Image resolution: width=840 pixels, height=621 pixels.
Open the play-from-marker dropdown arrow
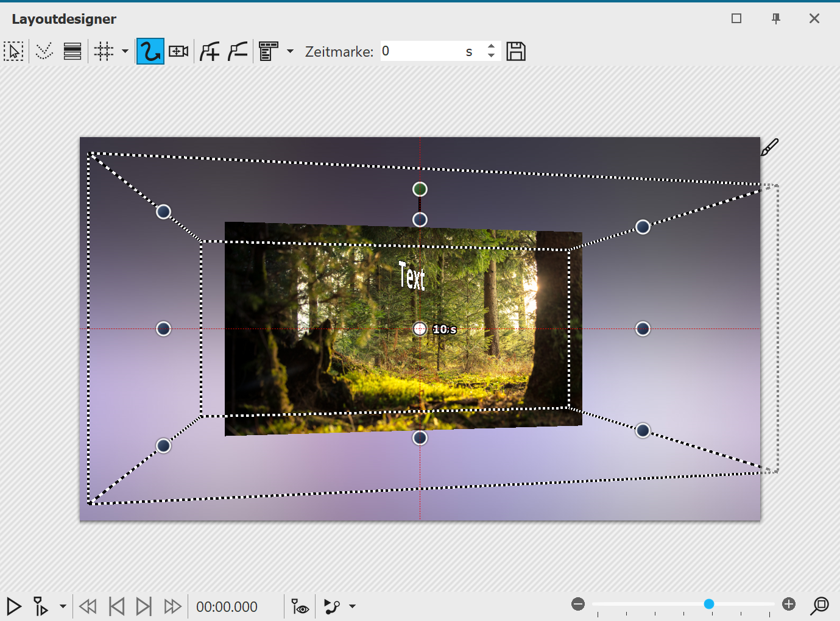tap(62, 606)
